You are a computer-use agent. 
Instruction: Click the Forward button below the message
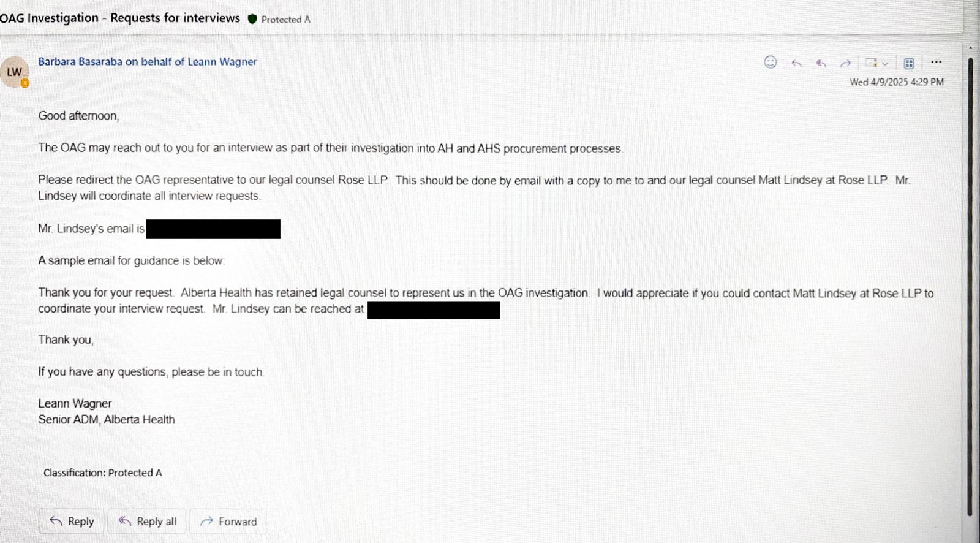coord(228,522)
